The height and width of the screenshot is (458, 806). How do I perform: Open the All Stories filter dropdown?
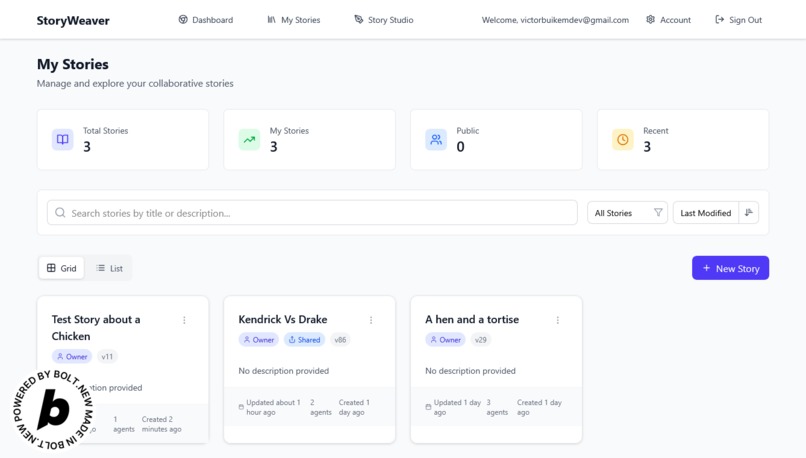(x=627, y=213)
